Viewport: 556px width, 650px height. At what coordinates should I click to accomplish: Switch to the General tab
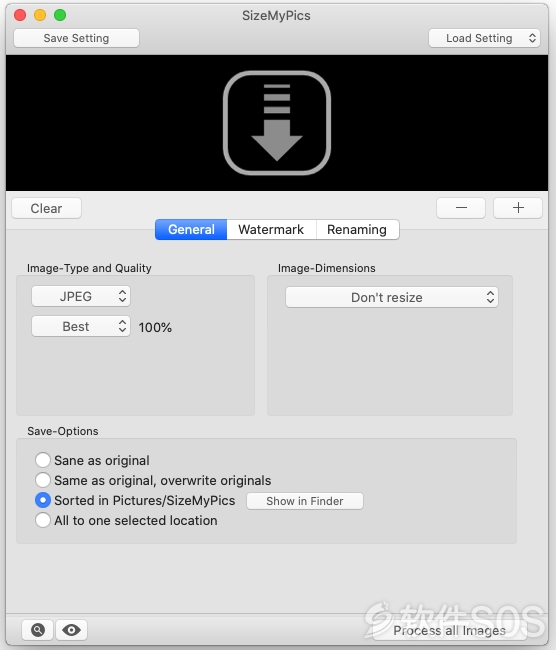pos(191,230)
